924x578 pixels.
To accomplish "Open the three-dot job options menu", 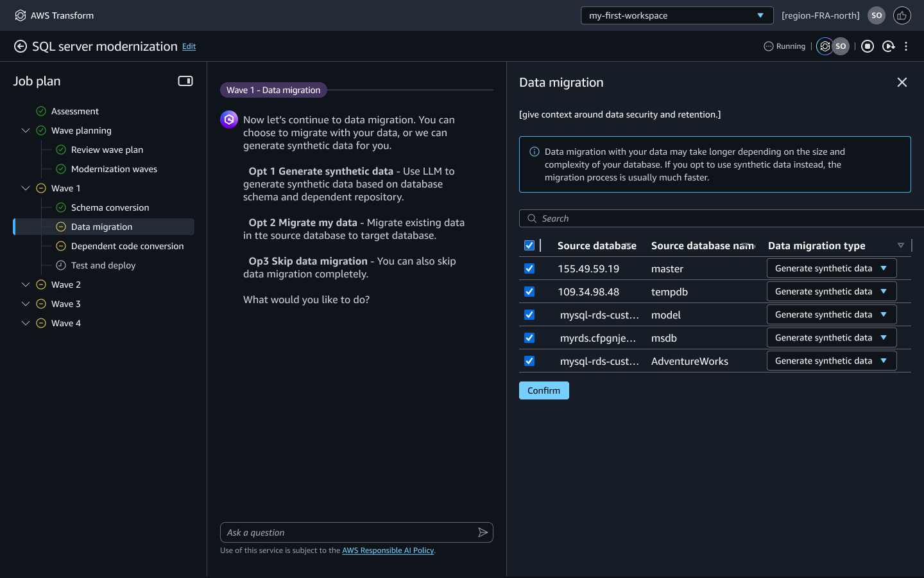I will 906,46.
